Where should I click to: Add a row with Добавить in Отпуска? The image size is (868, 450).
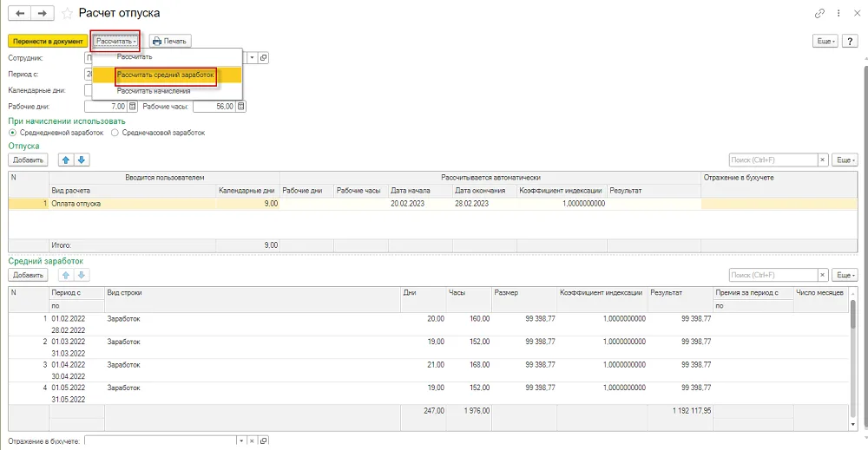tap(29, 160)
